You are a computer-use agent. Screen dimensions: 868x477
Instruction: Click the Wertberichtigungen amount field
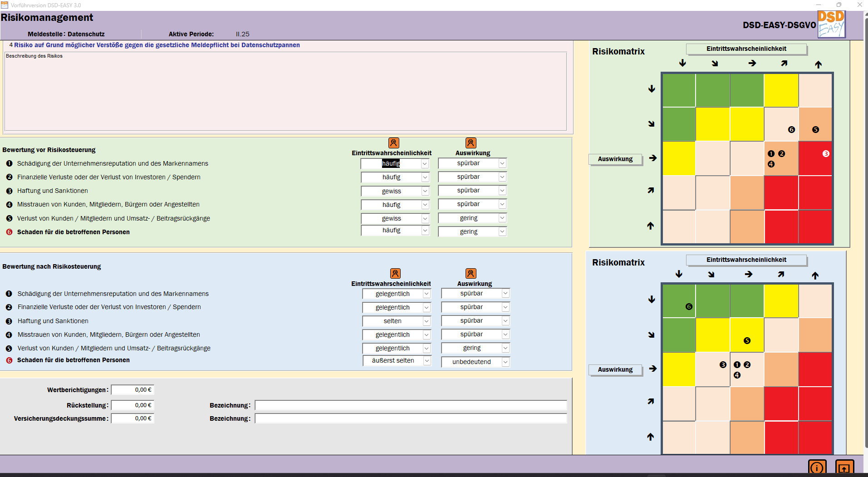[x=132, y=390]
